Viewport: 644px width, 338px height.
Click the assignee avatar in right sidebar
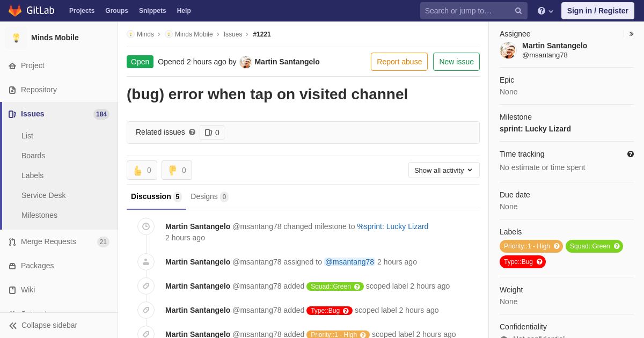click(508, 50)
